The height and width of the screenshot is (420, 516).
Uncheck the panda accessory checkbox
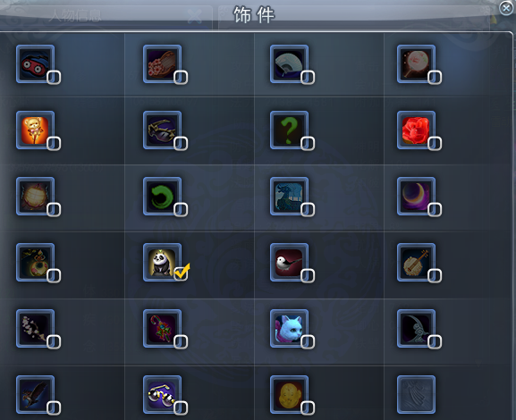pos(181,273)
